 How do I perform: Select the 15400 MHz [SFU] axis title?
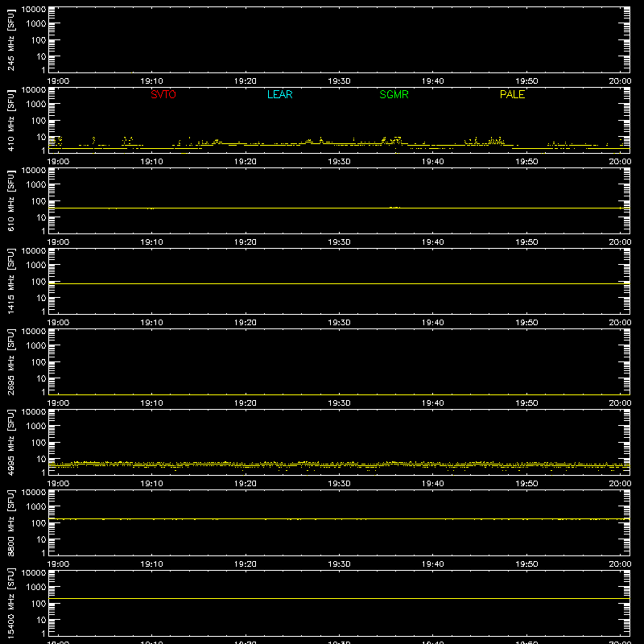click(10, 603)
